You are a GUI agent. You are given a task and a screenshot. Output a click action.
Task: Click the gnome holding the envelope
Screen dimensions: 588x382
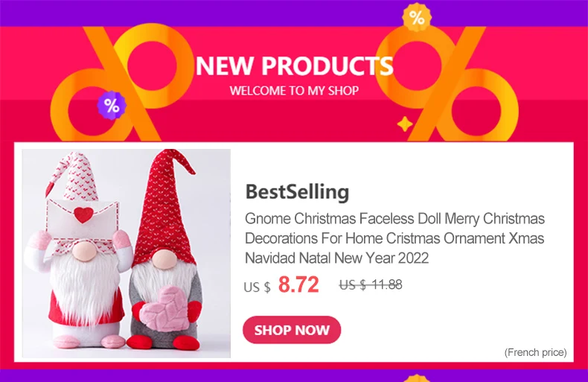tap(77, 250)
